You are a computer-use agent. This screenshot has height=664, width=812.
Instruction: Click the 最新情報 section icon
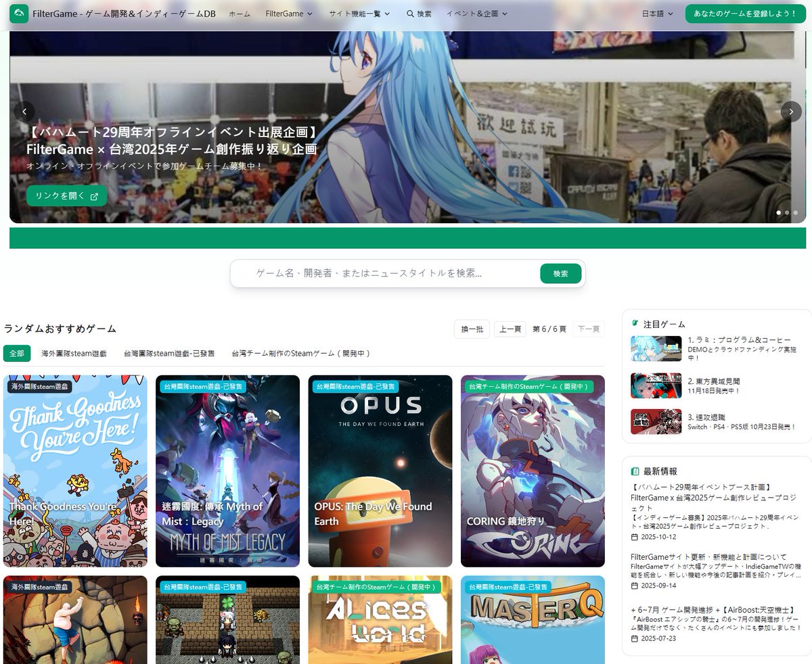point(635,471)
